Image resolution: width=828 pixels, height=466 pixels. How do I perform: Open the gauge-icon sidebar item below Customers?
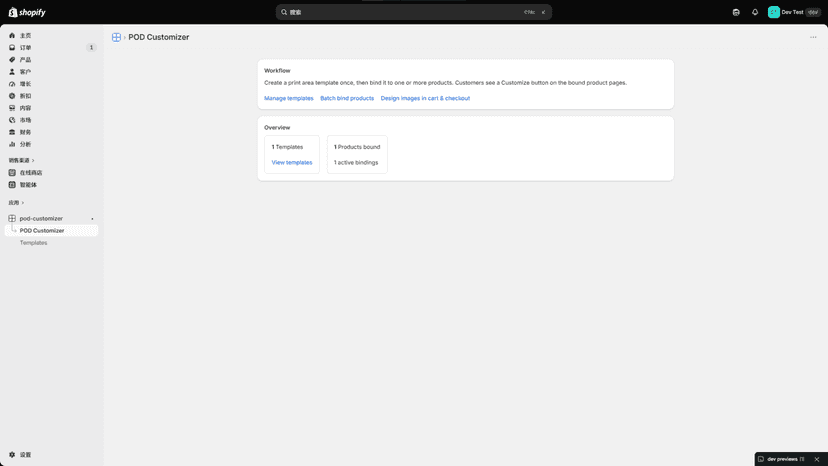51,84
